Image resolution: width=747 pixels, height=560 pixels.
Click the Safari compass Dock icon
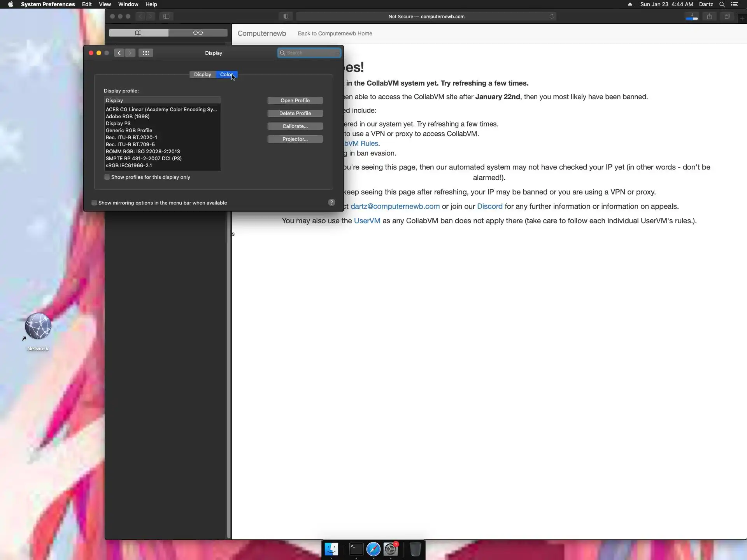[373, 549]
